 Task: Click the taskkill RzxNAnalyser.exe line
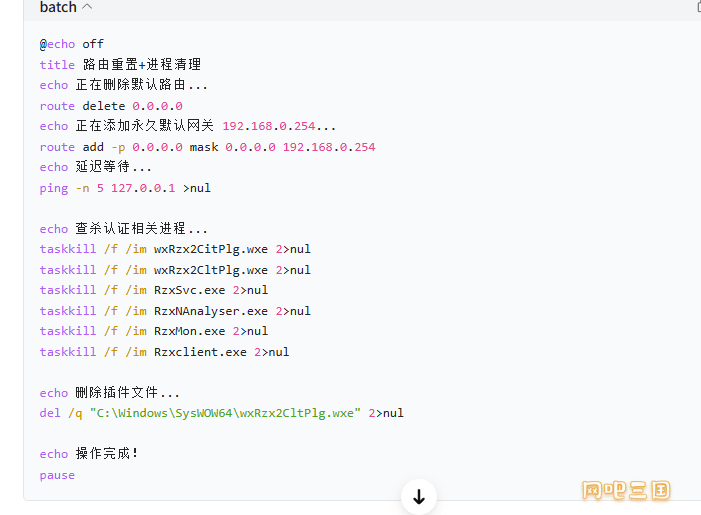[175, 311]
